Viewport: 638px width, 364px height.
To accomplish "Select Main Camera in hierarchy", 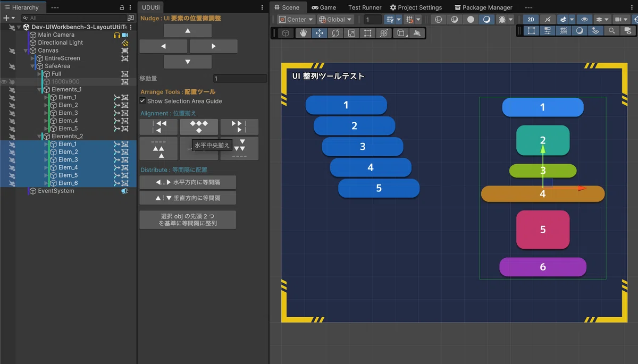I will [56, 35].
